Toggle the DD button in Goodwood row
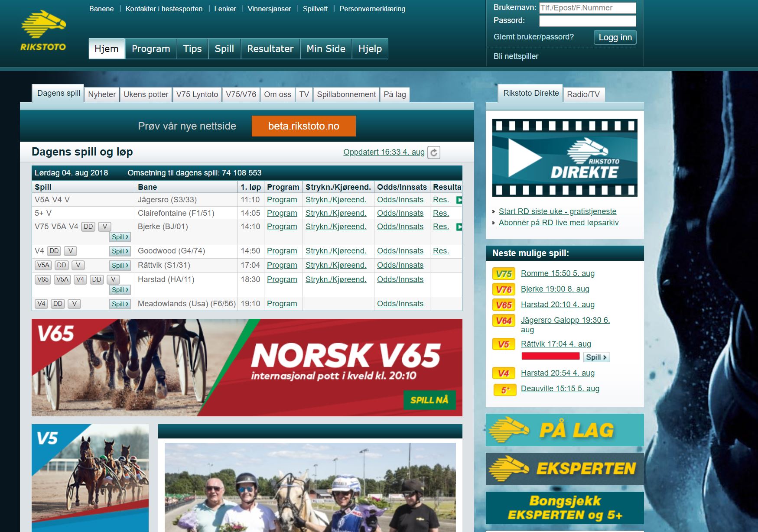 click(x=54, y=251)
